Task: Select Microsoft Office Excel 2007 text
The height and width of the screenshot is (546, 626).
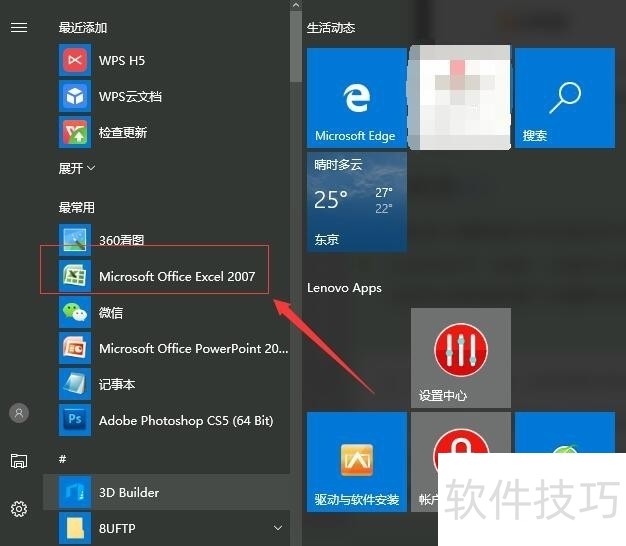Action: (177, 276)
